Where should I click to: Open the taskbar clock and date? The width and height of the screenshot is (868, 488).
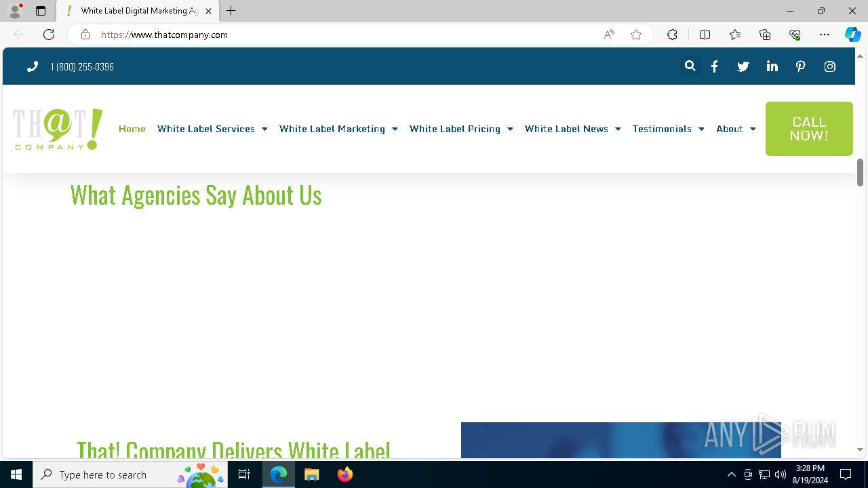(812, 474)
